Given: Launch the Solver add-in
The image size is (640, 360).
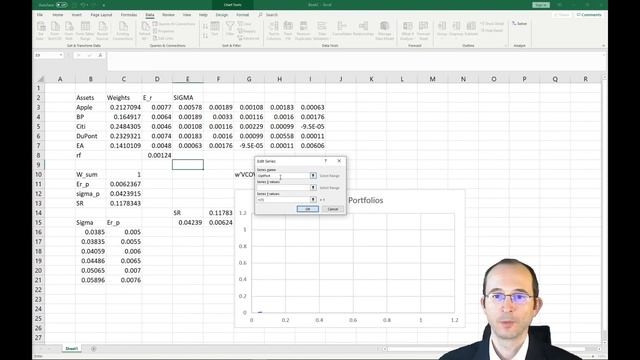Looking at the screenshot, I should coord(520,24).
